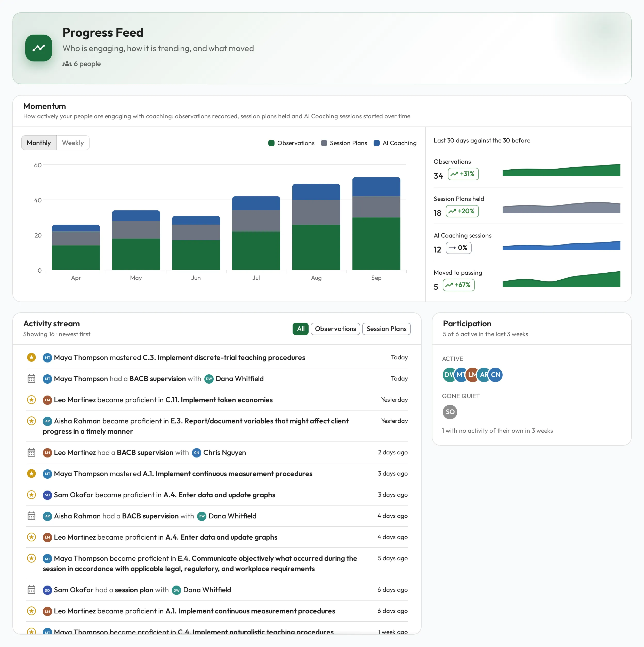Viewport: 644px width, 647px height.
Task: Click the LM avatar in the Active participation group
Action: point(471,375)
